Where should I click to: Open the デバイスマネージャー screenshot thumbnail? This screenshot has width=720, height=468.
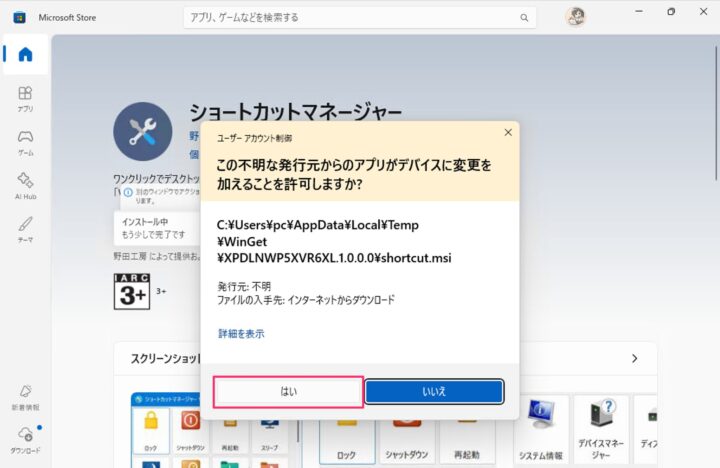pyautogui.click(x=601, y=428)
